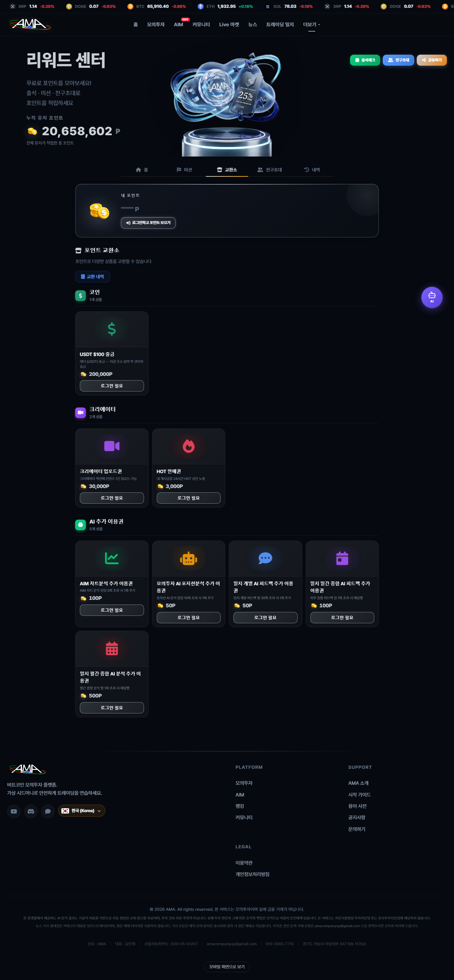
Task: Switch to the 미션 tab
Action: click(184, 170)
